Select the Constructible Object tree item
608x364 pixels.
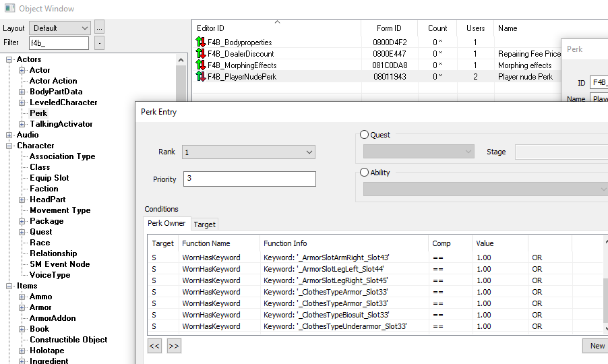[69, 340]
